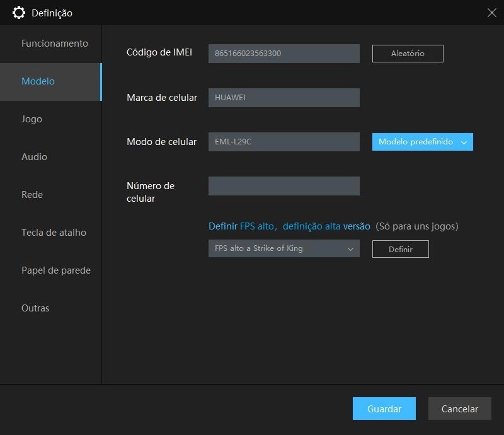Select the Marca de celular HUAWEI field
The image size is (504, 435).
(x=283, y=97)
